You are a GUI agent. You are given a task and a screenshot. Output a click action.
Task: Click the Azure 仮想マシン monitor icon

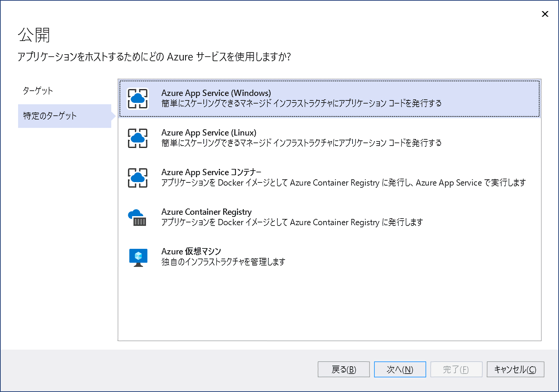[x=138, y=257]
